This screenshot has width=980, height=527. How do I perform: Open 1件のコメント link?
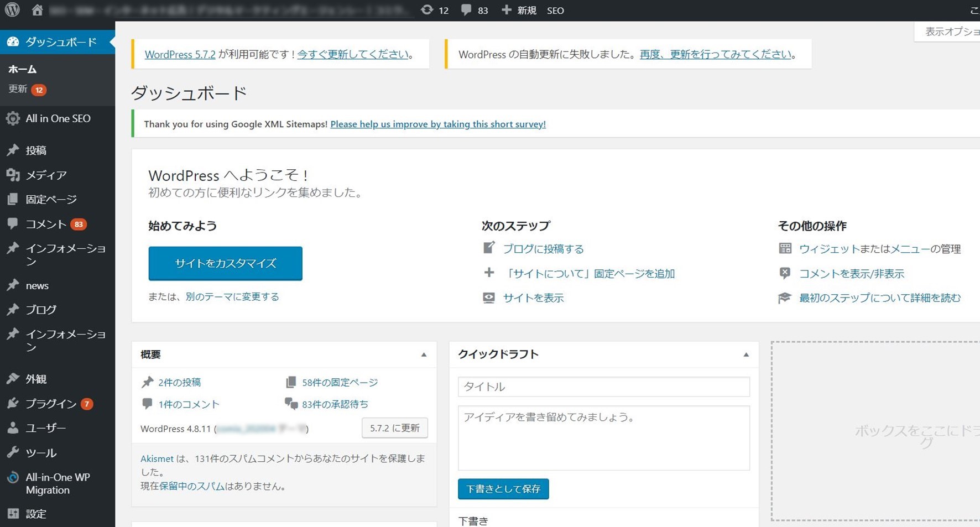189,404
